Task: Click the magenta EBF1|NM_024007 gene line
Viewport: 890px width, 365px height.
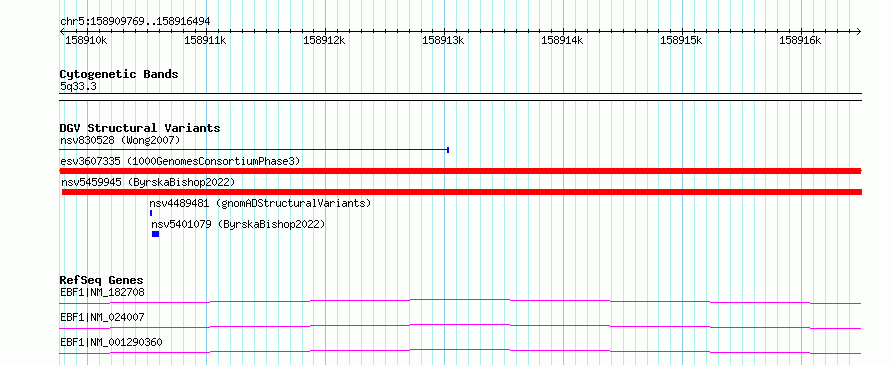Action: (x=460, y=326)
